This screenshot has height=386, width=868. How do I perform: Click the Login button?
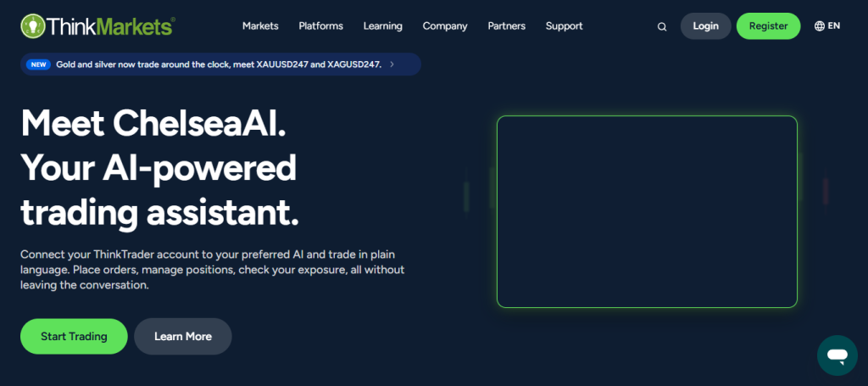(x=706, y=26)
